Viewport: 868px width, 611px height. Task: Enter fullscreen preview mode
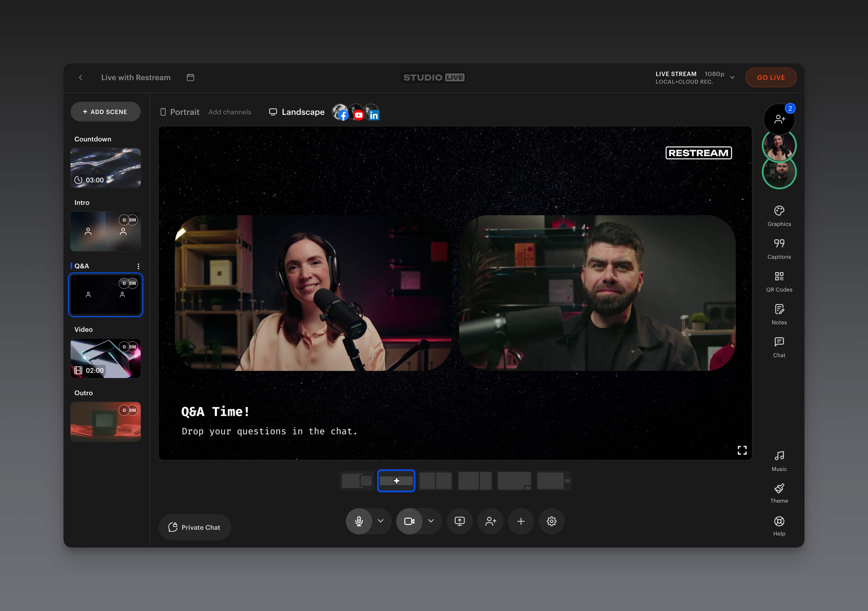click(x=742, y=450)
